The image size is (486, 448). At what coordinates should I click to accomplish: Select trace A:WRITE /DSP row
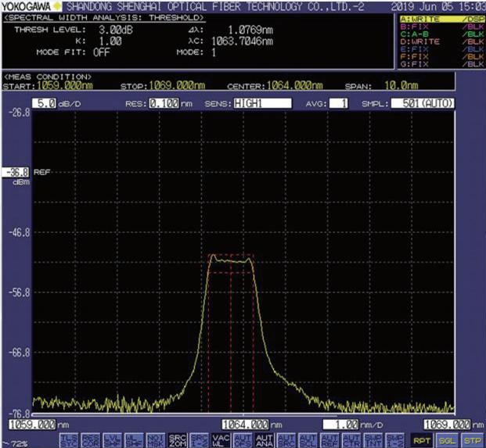click(x=442, y=20)
